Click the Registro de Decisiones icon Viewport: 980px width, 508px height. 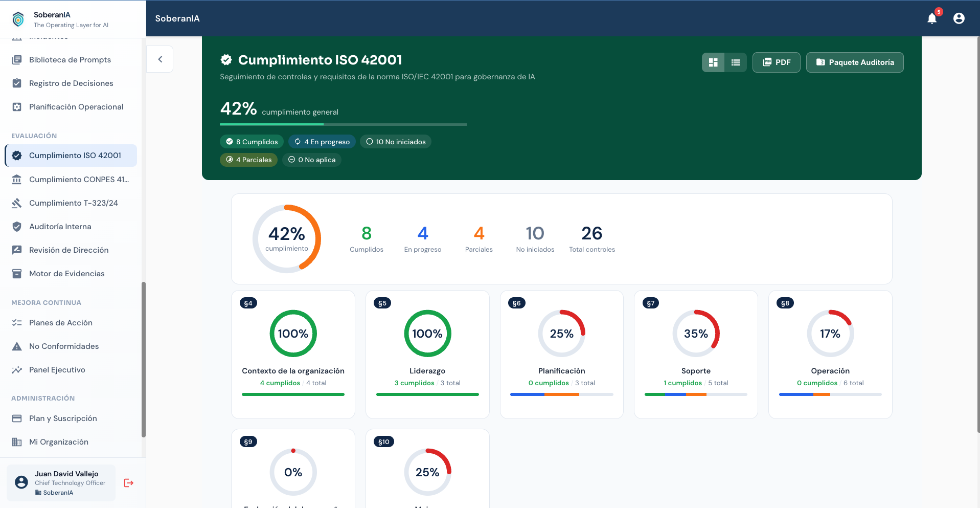pos(17,83)
